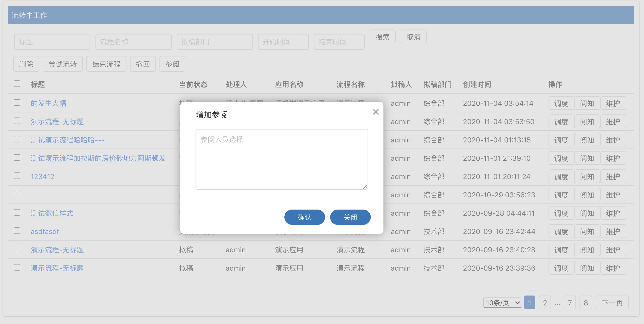Focus the 结束时间 date input
The image size is (644, 324).
pyautogui.click(x=339, y=42)
